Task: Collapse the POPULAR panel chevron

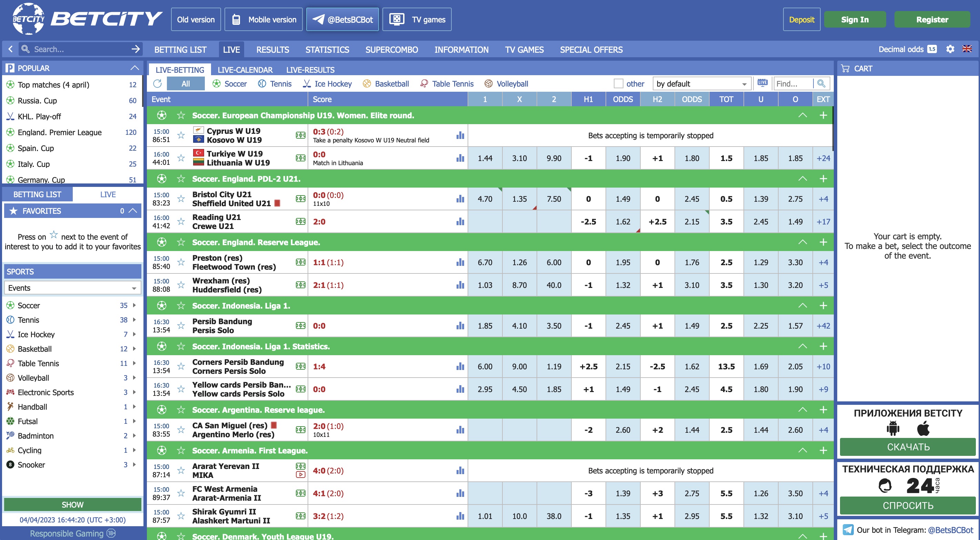Action: 134,68
